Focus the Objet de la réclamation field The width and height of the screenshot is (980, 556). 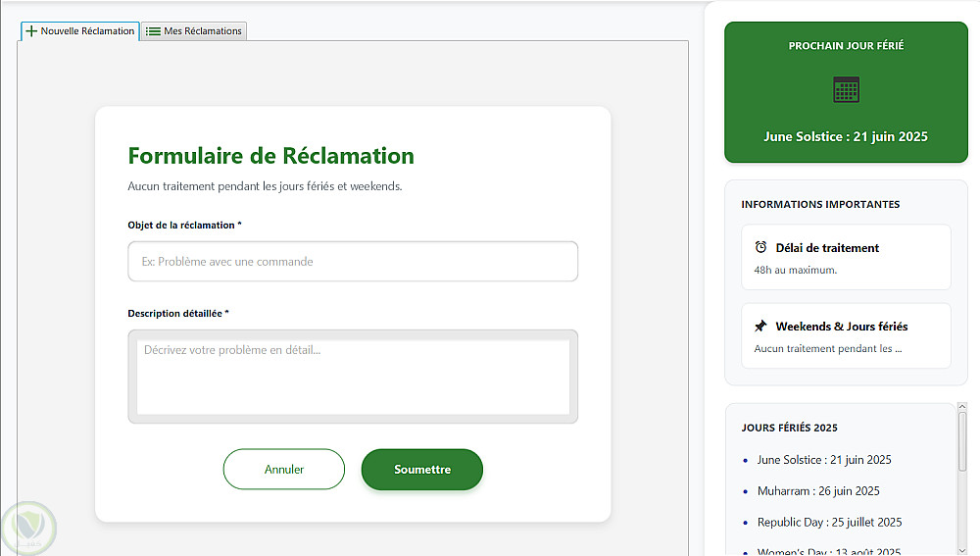[x=353, y=262]
